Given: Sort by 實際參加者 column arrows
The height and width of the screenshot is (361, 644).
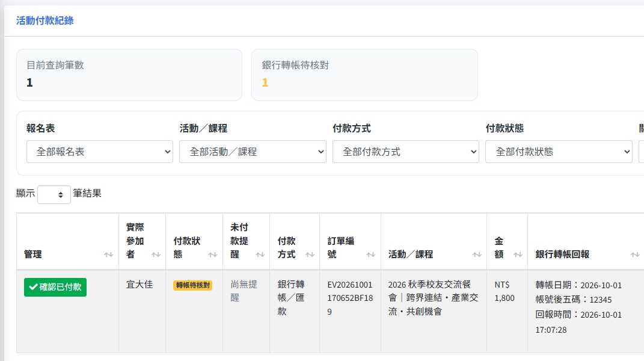Looking at the screenshot, I should click(156, 255).
